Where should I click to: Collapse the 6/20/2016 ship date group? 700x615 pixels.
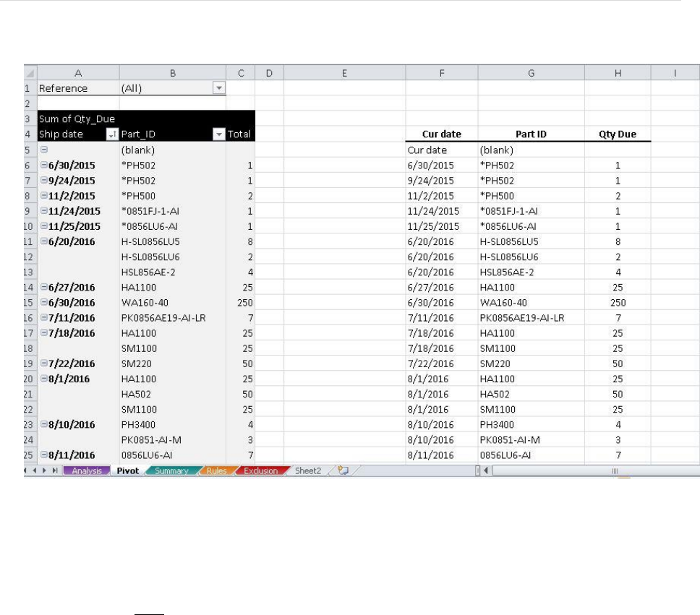pyautogui.click(x=43, y=241)
